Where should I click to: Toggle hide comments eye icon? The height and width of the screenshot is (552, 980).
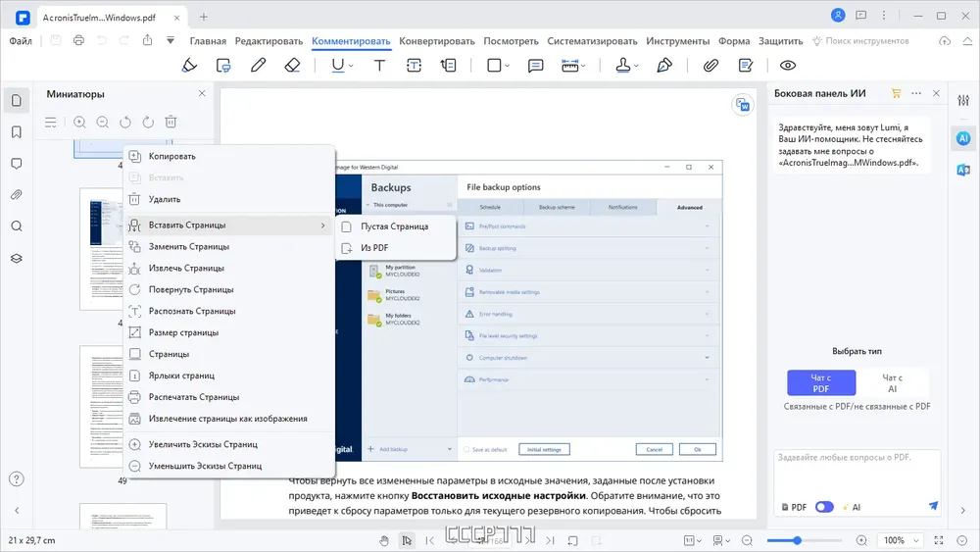pos(788,65)
